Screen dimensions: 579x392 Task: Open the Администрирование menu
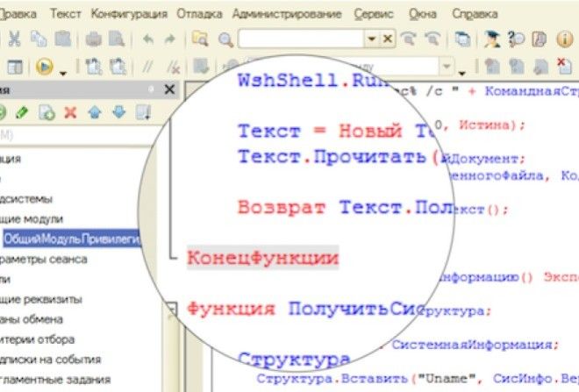pos(288,14)
